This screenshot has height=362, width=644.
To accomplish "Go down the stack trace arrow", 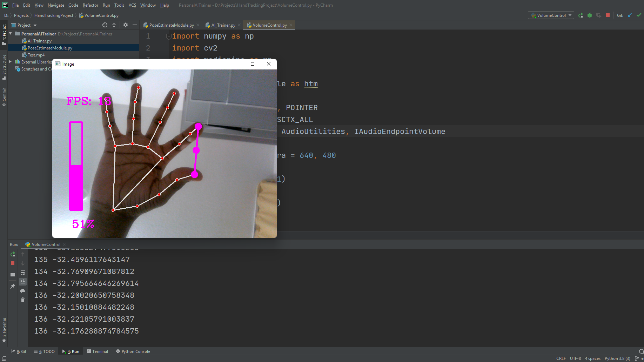I will tap(23, 263).
